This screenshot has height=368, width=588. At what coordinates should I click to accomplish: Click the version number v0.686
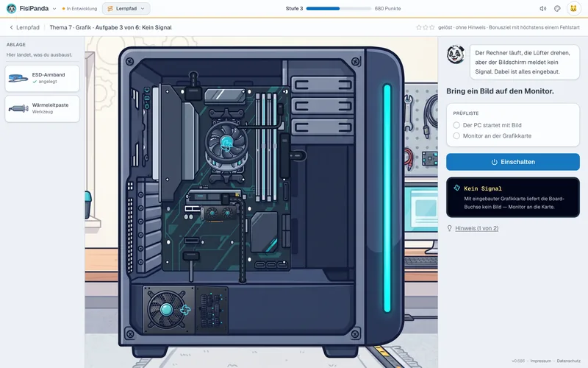pos(518,361)
